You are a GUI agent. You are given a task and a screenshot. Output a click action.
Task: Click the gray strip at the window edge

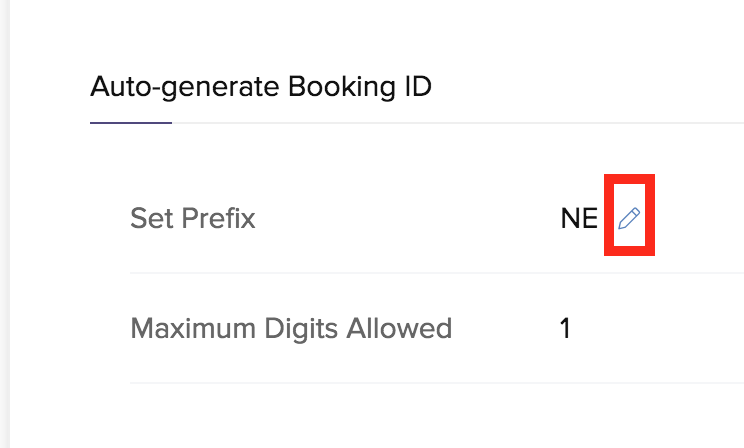point(5,224)
